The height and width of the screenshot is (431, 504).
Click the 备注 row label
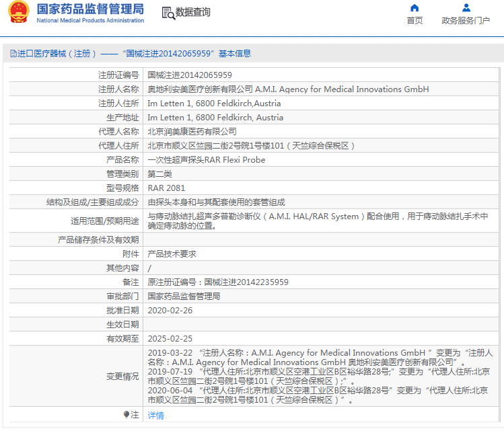pos(131,282)
